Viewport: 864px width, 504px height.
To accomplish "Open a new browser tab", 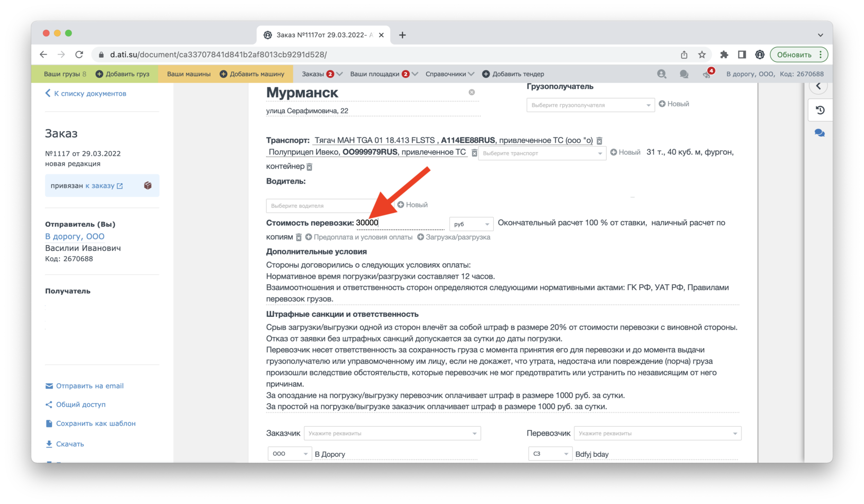I will (402, 35).
